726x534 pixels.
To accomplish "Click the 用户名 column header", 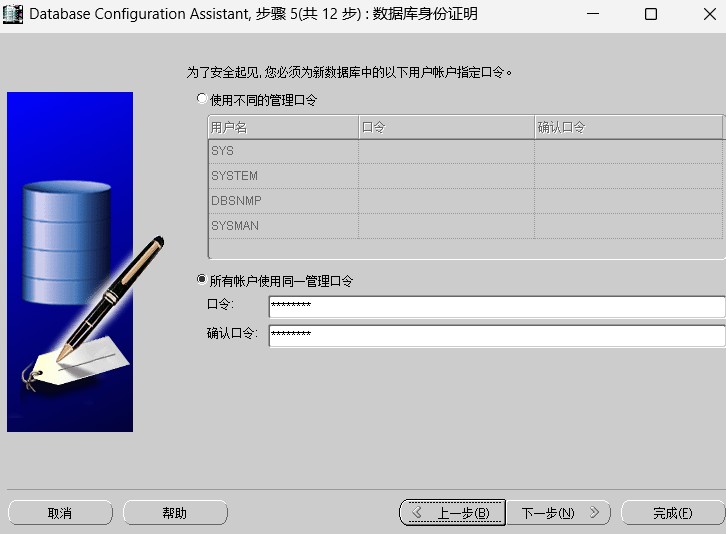I will (x=283, y=127).
